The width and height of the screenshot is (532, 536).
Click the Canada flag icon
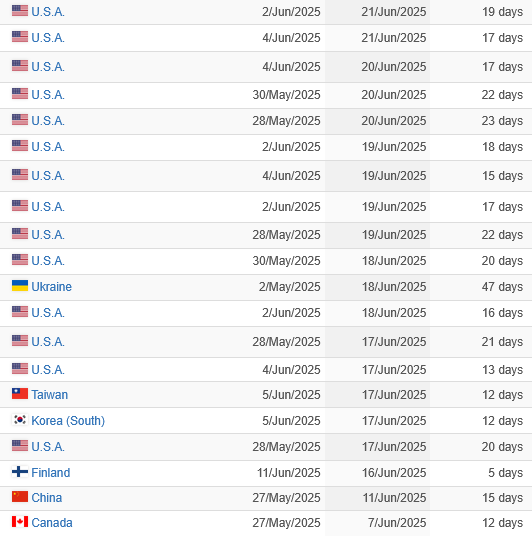coord(20,522)
